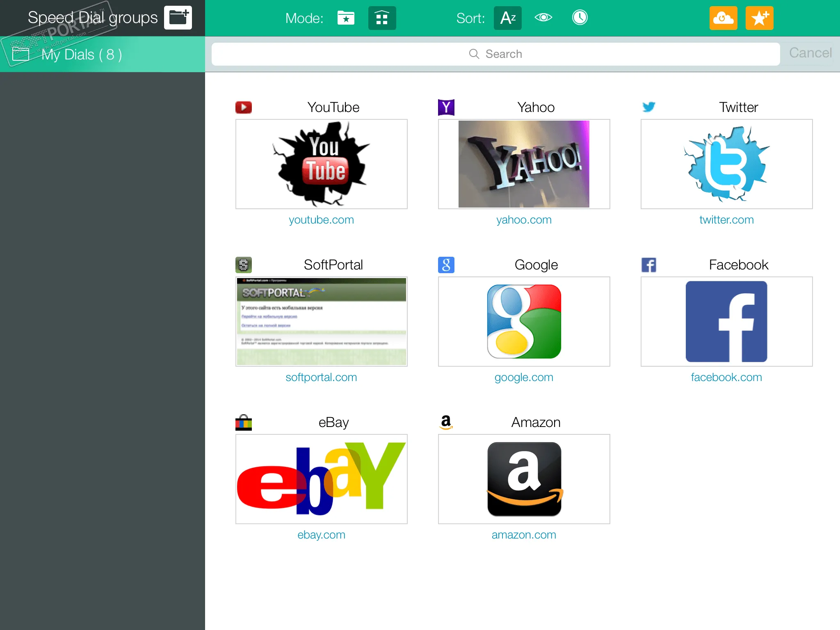Click the Twitter title text
Viewport: 840px width, 630px height.
(x=739, y=107)
